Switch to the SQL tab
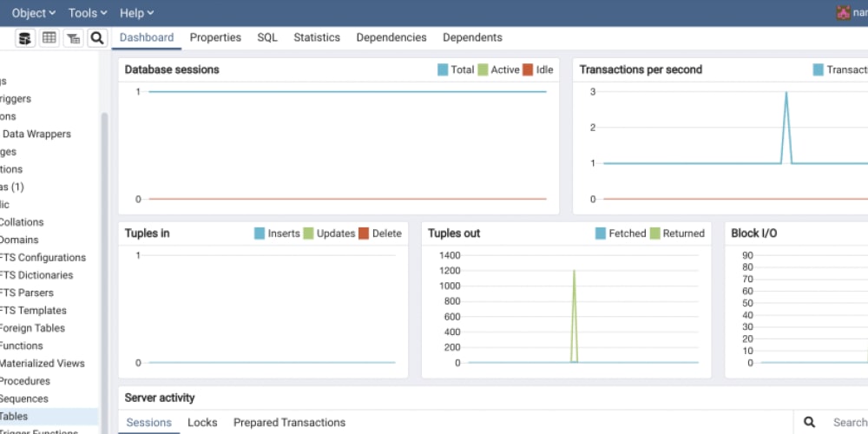The image size is (868, 434). pyautogui.click(x=267, y=37)
